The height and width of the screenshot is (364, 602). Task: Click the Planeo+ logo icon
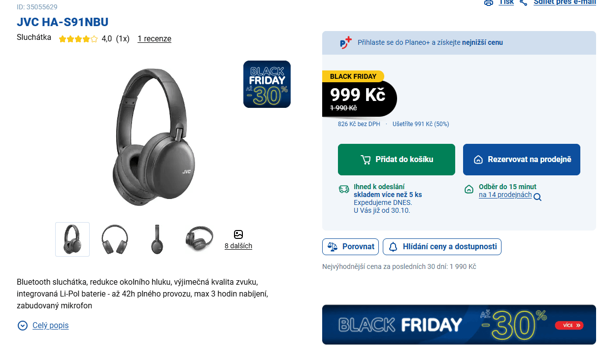346,42
